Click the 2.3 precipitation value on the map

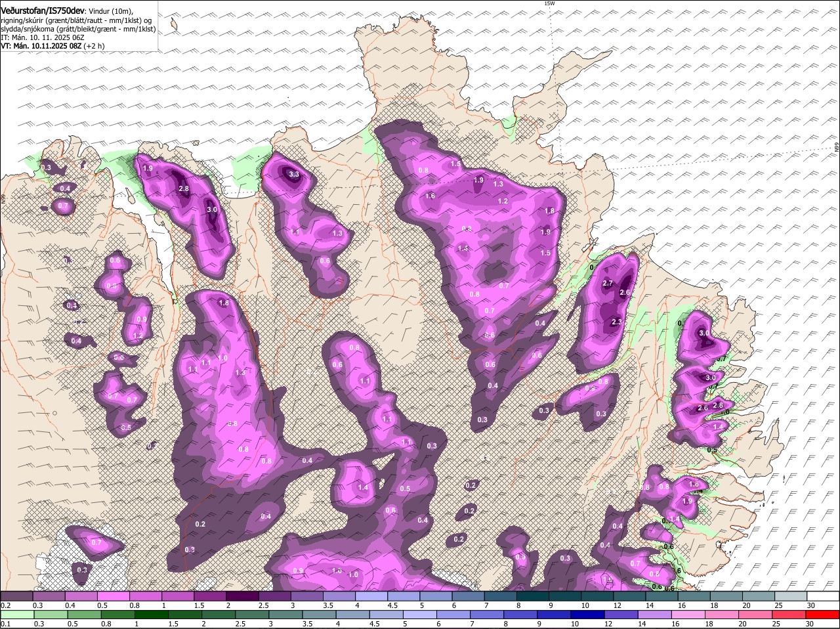(617, 322)
